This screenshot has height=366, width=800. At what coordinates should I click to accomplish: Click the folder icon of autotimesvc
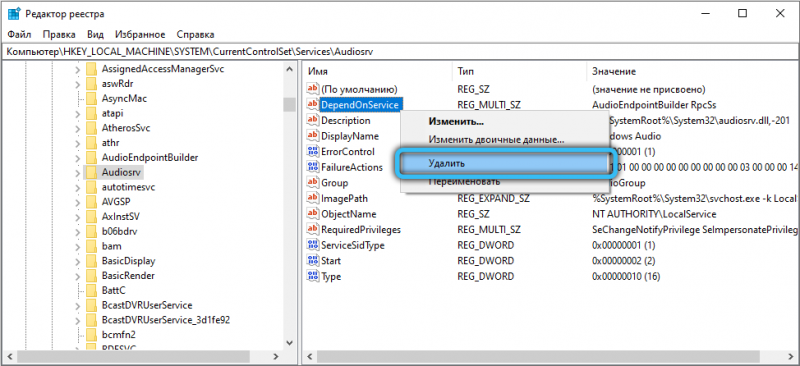[x=91, y=187]
